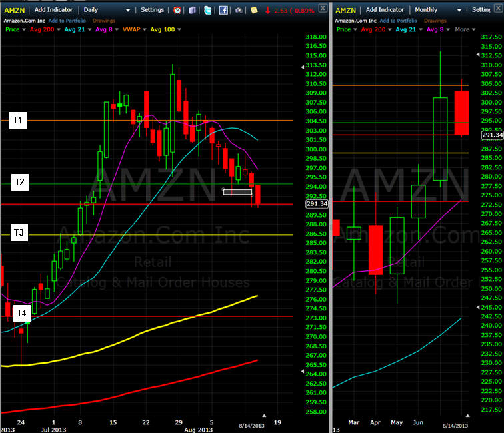Screen dimensions: 504x433
Task: Open Drawings in the daily chart
Action: [104, 21]
